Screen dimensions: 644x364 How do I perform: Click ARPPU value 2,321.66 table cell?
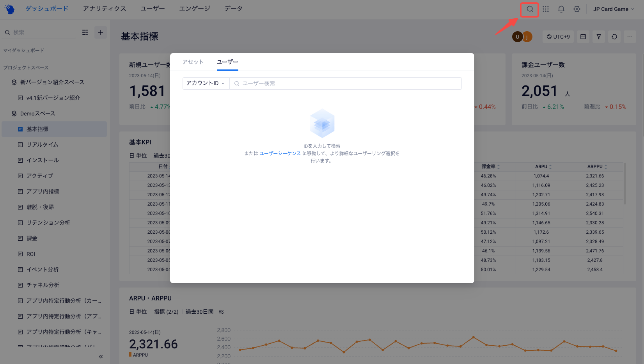595,176
